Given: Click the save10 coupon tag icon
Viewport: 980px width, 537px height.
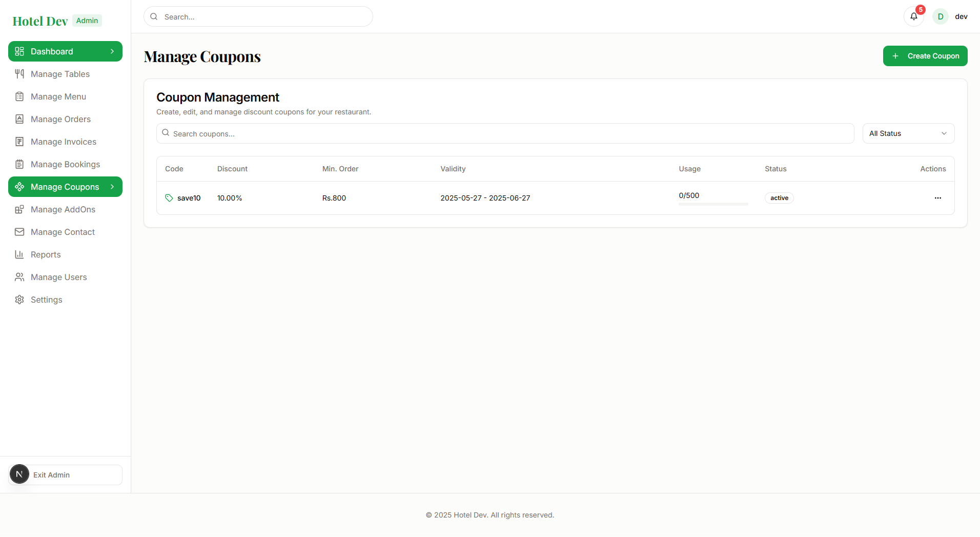Looking at the screenshot, I should click(169, 198).
